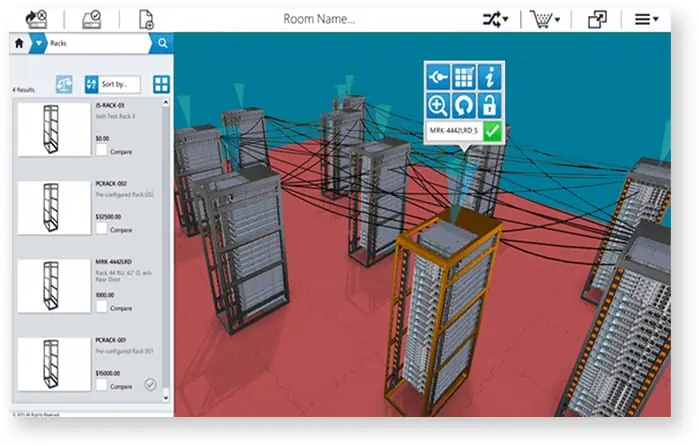Click the circled checkmark on PCRACK-001
The width and height of the screenshot is (698, 445).
click(150, 384)
